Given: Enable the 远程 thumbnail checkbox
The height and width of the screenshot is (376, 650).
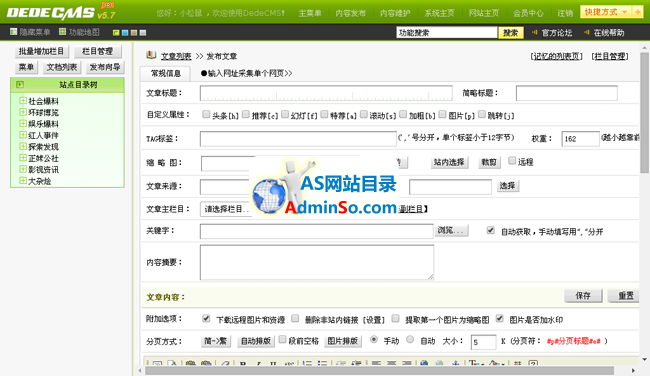Looking at the screenshot, I should [x=512, y=160].
